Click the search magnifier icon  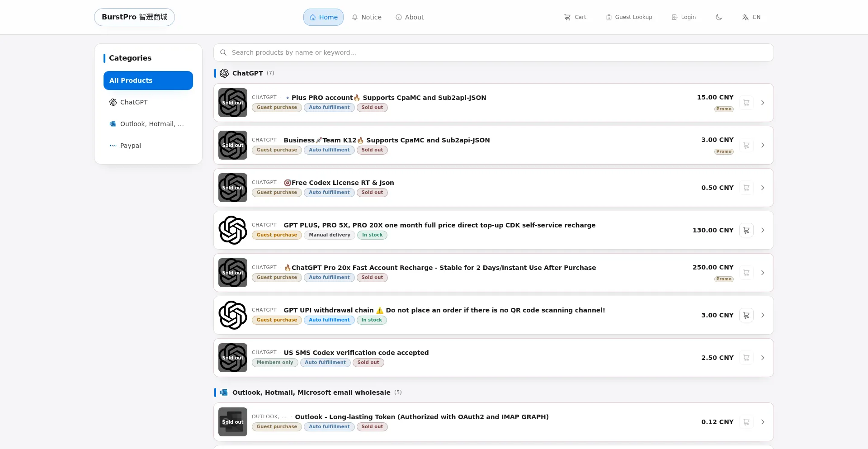223,52
